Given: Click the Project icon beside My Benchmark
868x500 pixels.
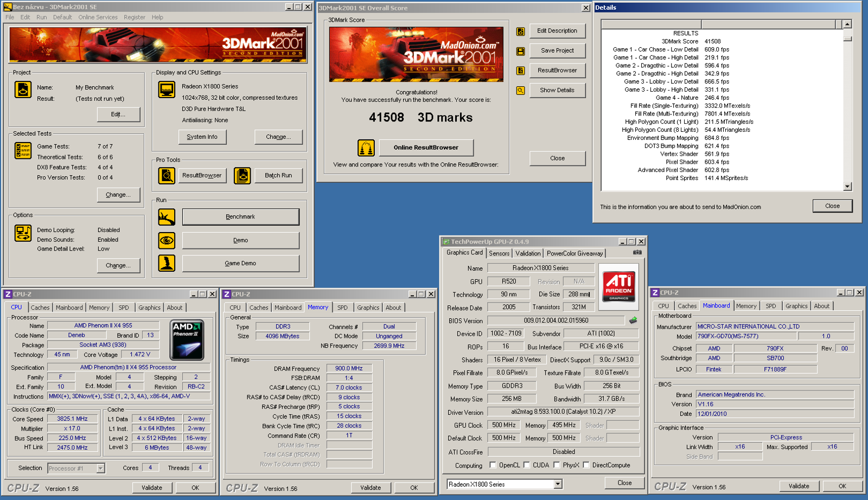Looking at the screenshot, I should [x=23, y=89].
